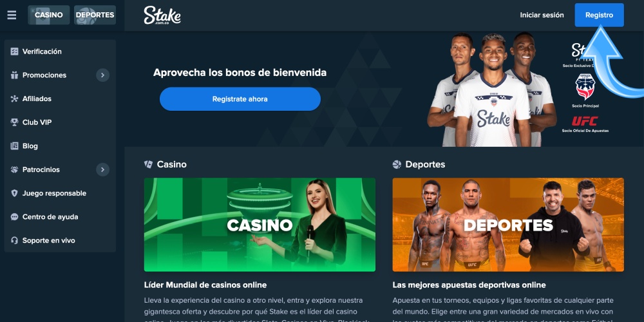The image size is (644, 322).
Task: Click Iniciar sesión link
Action: tap(542, 15)
